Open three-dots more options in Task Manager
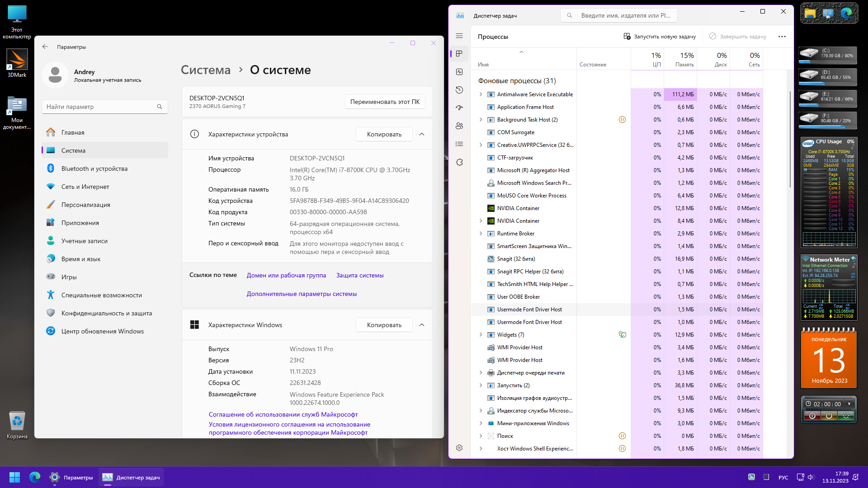Screen dimensions: 868x488 click(x=782, y=37)
